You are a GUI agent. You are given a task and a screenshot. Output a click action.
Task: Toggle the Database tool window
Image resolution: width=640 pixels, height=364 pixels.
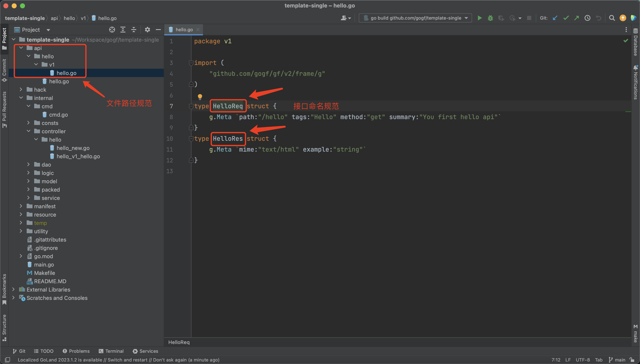click(635, 42)
